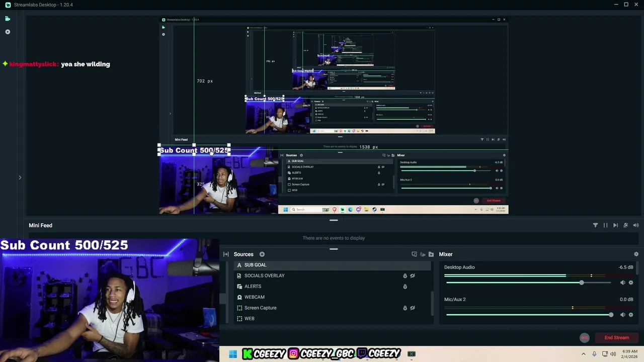Image resolution: width=644 pixels, height=362 pixels.
Task: Click the Mixer panel title
Action: [x=446, y=254]
